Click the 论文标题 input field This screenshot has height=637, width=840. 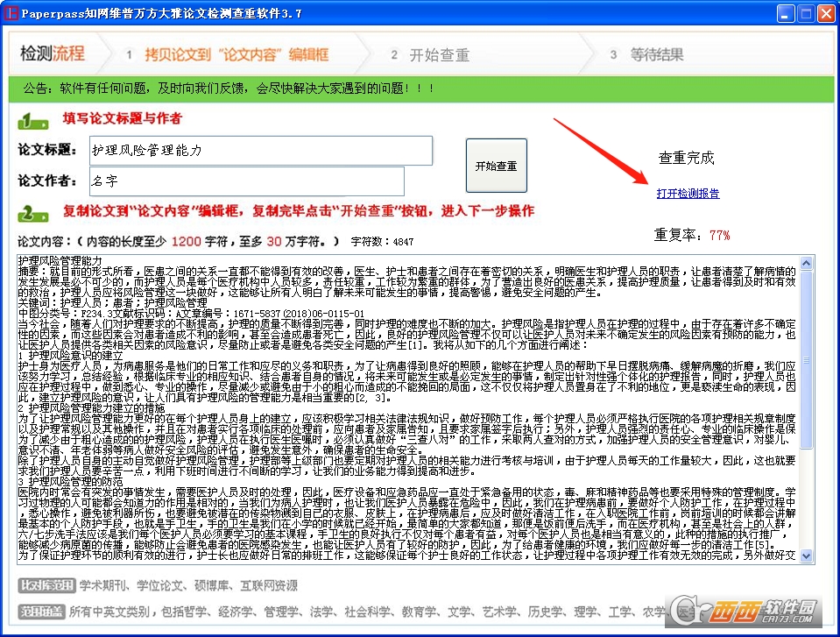(261, 151)
